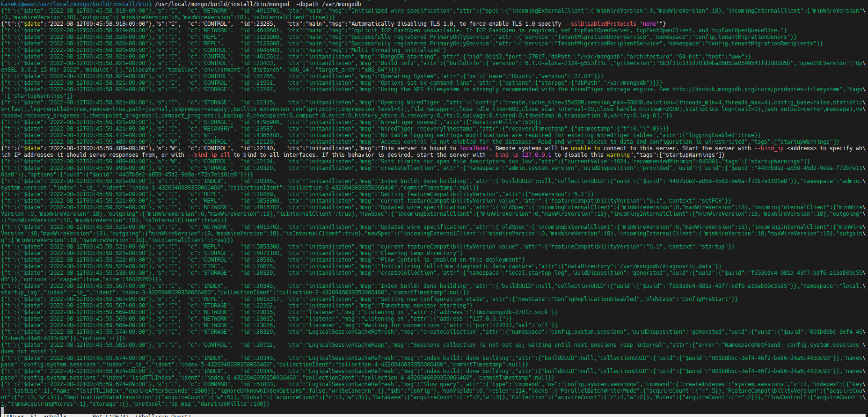Place the cursor at the block cursor below the log
This screenshot has height=417, width=868.
point(3,410)
